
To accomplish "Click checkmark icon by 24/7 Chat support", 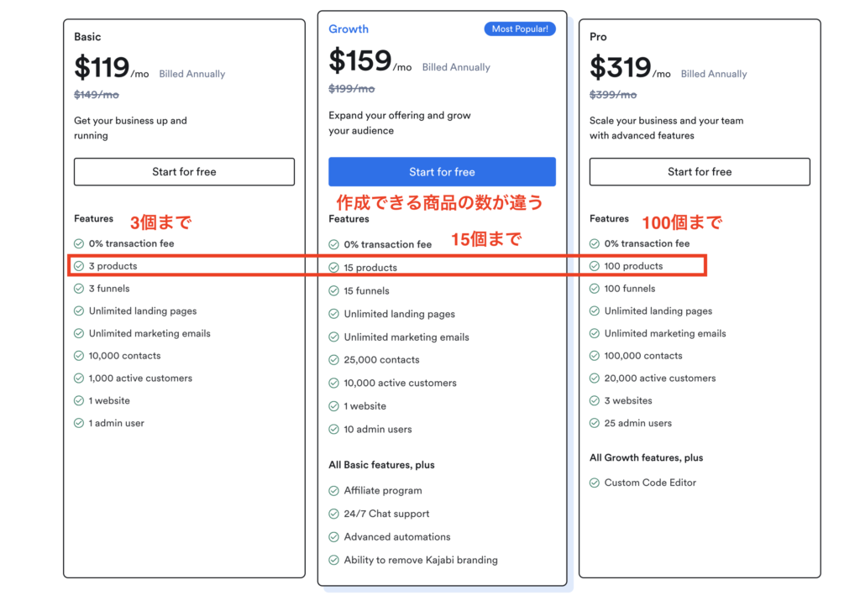I will pos(333,514).
